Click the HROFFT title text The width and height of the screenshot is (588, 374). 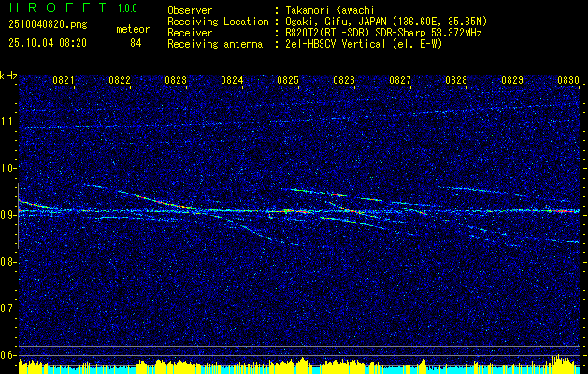click(x=58, y=7)
